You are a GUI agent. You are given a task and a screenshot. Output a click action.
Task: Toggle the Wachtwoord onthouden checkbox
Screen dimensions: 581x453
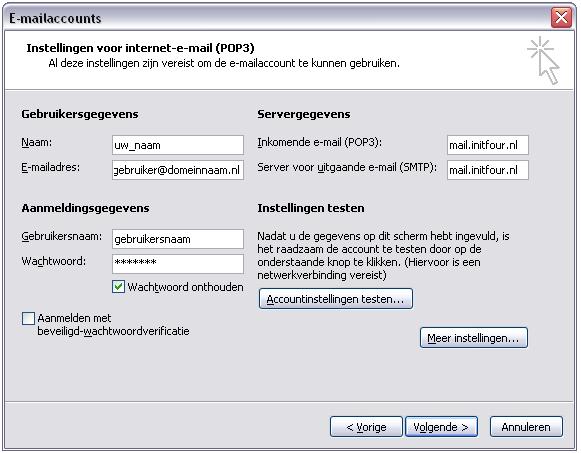[x=118, y=287]
